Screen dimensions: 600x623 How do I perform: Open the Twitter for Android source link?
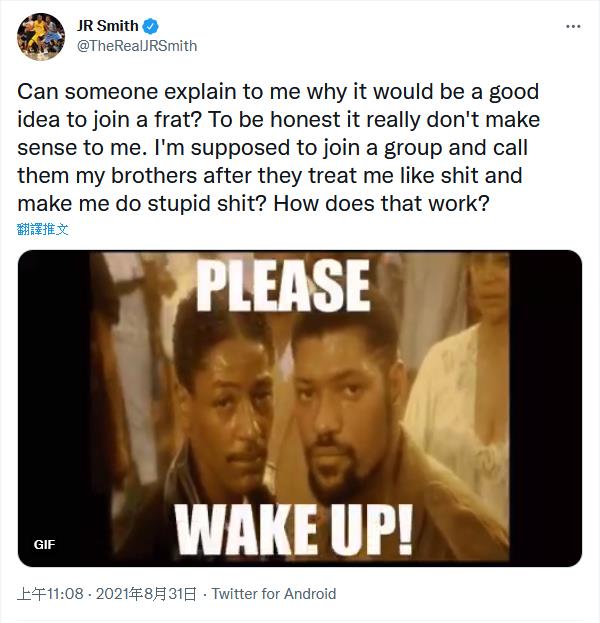point(274,594)
